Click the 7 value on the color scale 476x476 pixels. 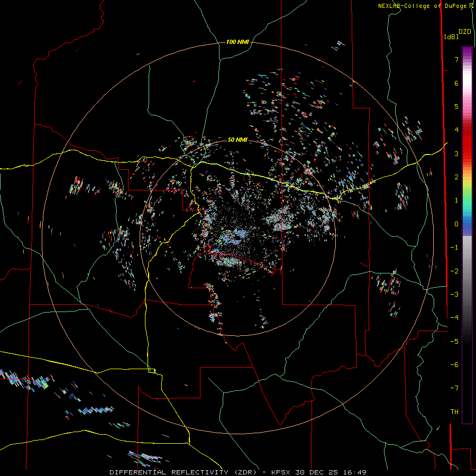456,59
